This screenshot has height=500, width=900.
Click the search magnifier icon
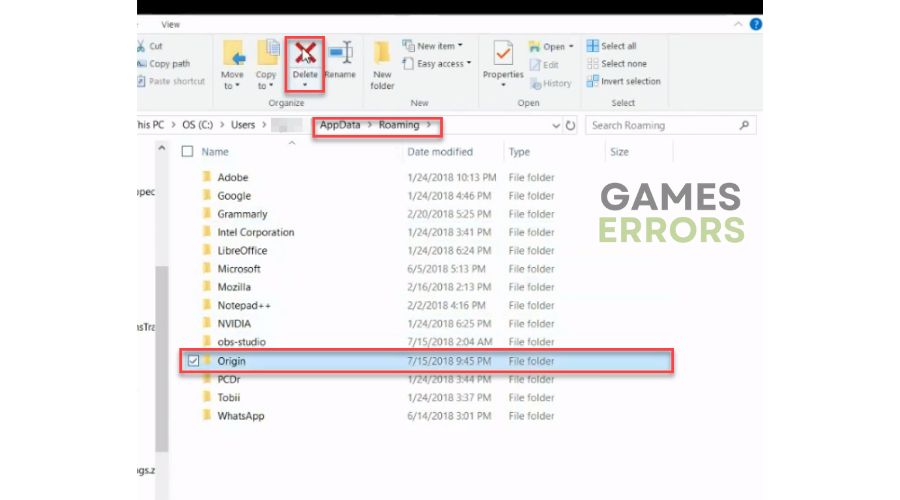pyautogui.click(x=744, y=125)
